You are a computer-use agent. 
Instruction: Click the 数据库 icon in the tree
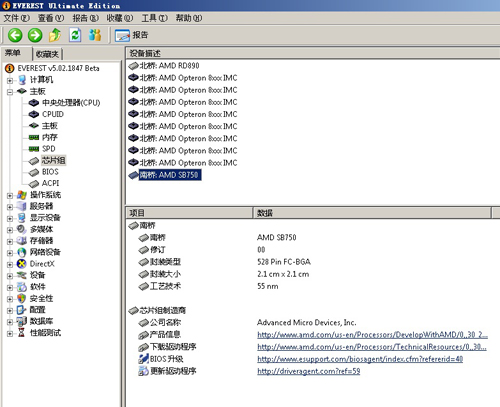[x=22, y=321]
